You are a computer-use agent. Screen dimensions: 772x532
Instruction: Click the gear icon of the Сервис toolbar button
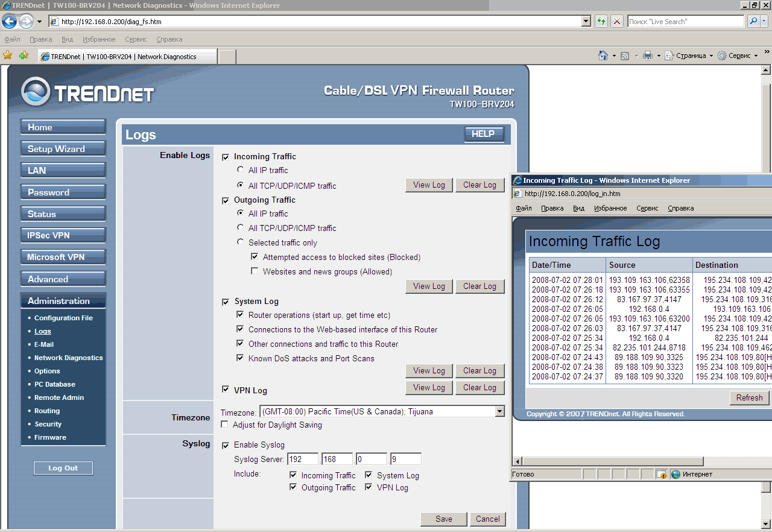pos(722,55)
